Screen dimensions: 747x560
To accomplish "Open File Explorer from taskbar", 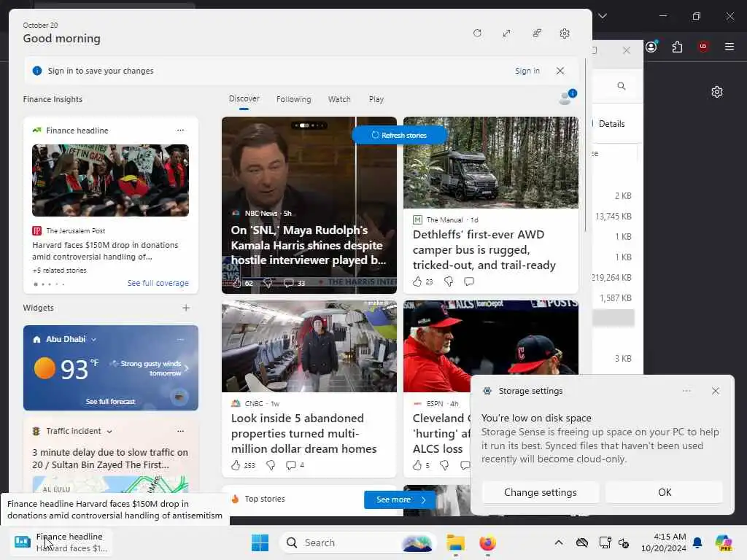I will point(455,542).
